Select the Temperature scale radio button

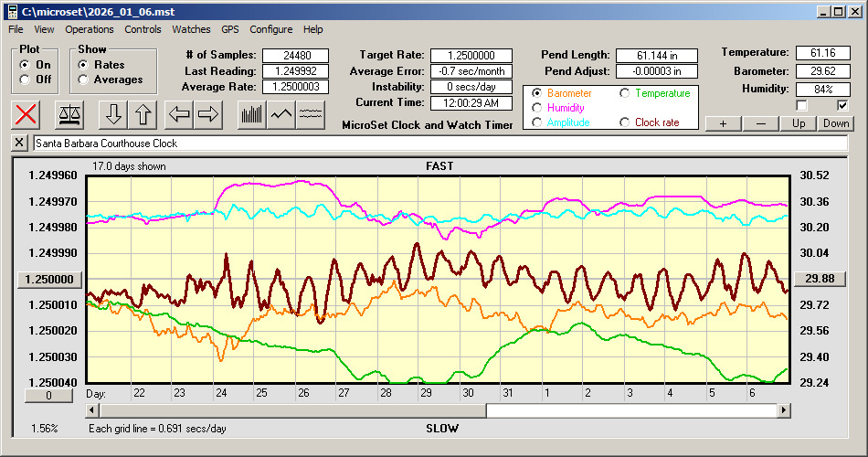pos(625,93)
